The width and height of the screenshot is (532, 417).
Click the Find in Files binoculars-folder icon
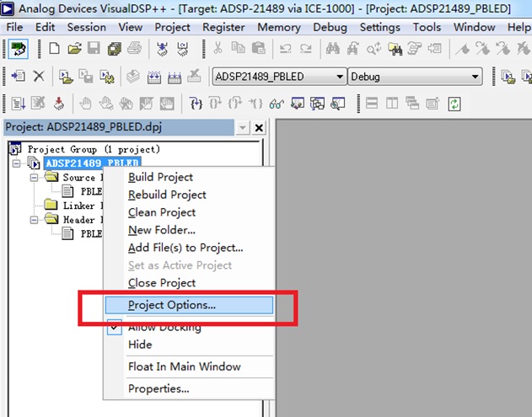pyautogui.click(x=395, y=49)
